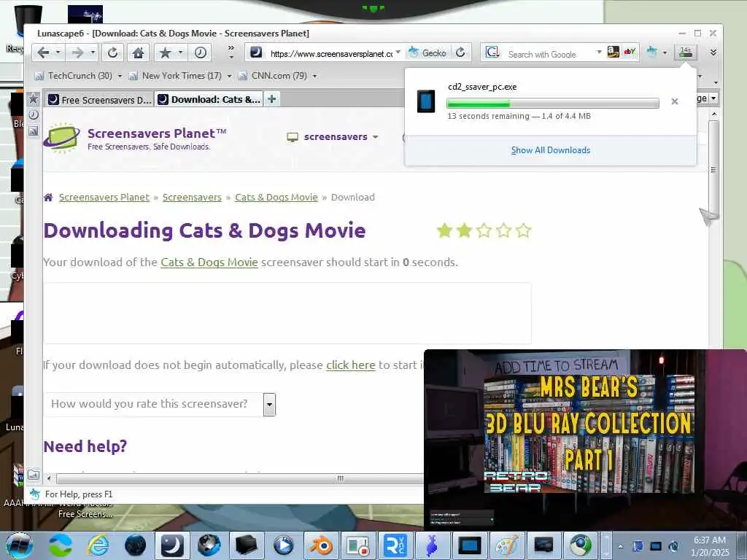Open Paint from the taskbar
747x560 pixels.
[x=506, y=545]
